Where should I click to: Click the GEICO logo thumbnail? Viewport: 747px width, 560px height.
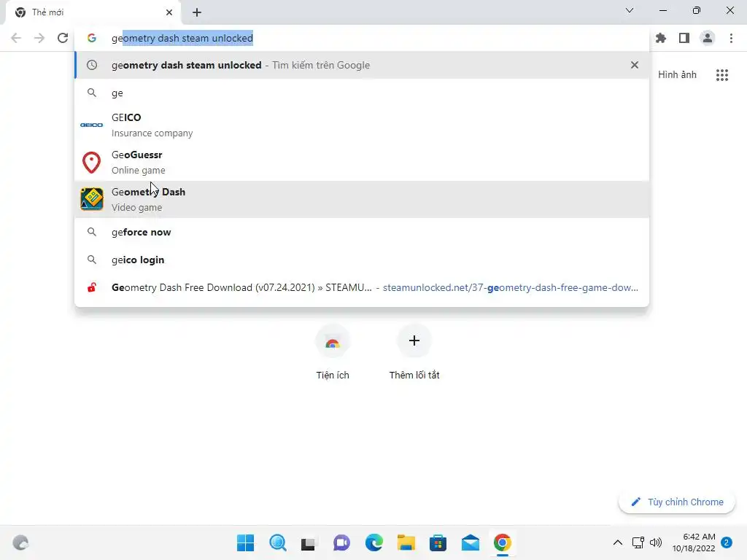[91, 125]
